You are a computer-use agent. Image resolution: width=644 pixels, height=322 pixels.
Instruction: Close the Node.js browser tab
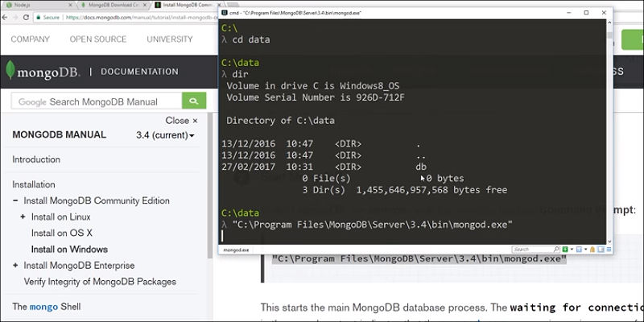70,5
